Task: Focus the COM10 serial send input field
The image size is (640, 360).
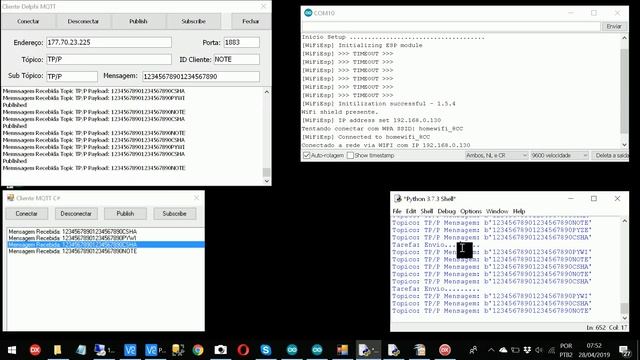Action: coord(451,26)
